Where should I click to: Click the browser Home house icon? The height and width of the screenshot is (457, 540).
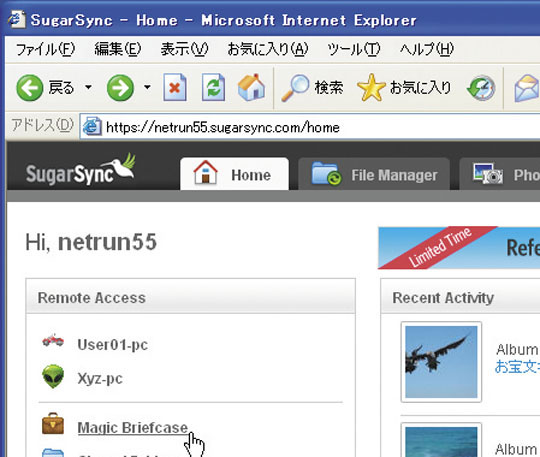click(x=251, y=87)
